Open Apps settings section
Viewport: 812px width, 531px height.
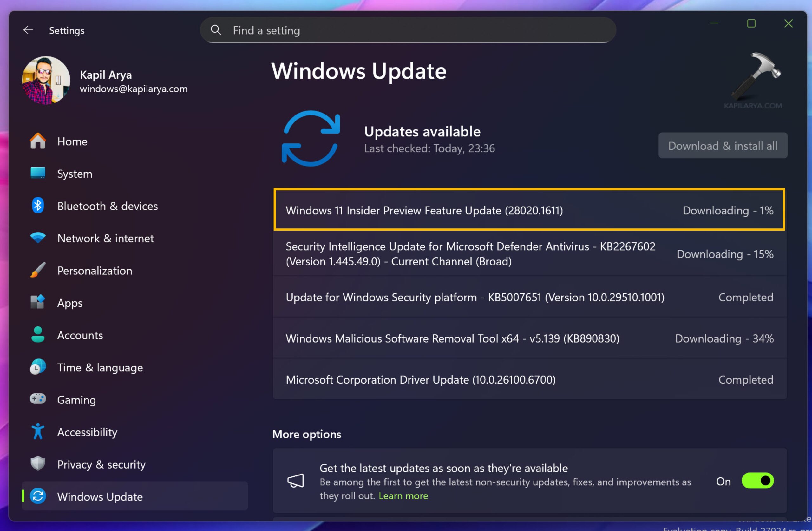69,303
